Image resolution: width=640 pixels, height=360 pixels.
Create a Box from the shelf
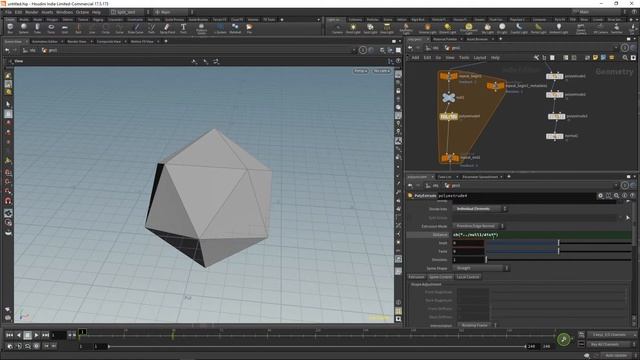coord(10,28)
